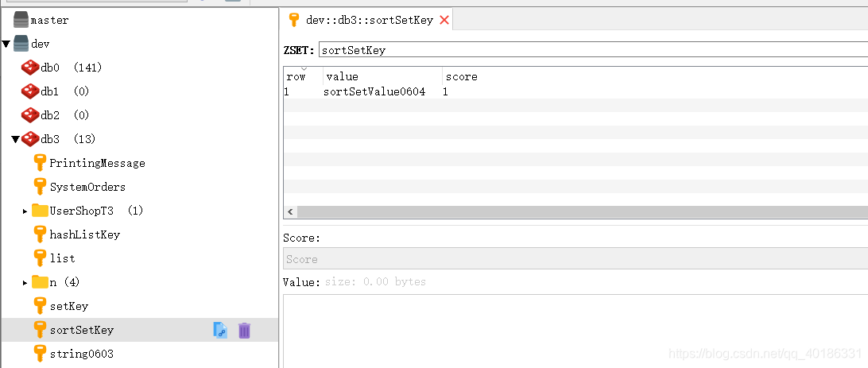868x368 pixels.
Task: Copy sortSetKey name using the copy icon
Action: tap(220, 331)
